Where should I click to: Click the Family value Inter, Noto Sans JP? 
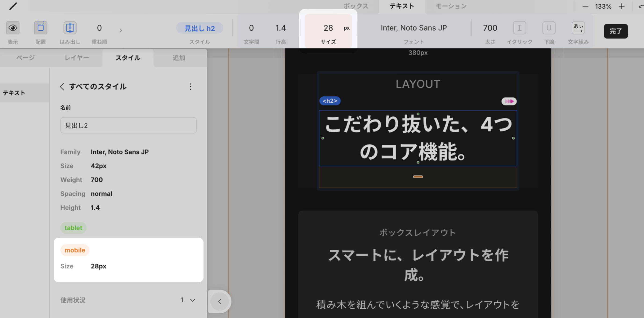pos(120,152)
